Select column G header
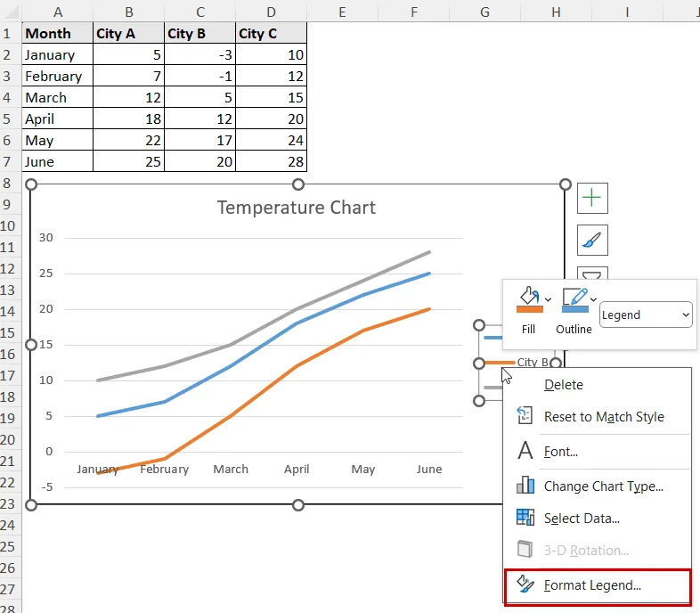 point(484,12)
